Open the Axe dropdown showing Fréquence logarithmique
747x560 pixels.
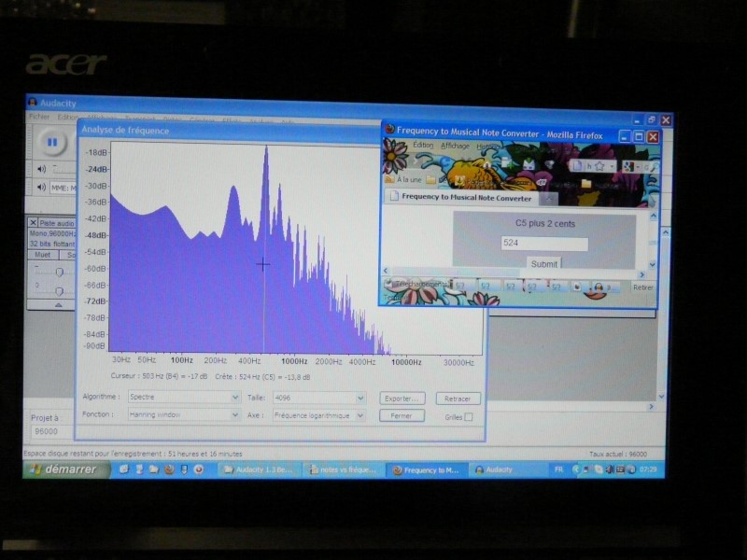(x=318, y=415)
